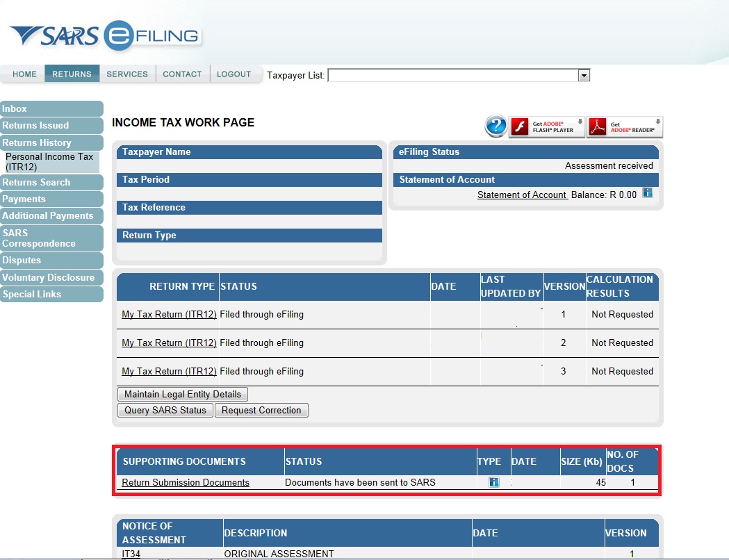Image resolution: width=729 pixels, height=560 pixels.
Task: Select the SERVICES menu tab
Action: [127, 74]
